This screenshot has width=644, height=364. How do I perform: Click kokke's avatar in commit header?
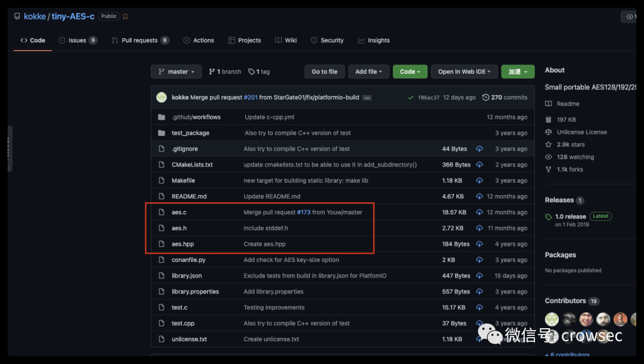tap(162, 97)
